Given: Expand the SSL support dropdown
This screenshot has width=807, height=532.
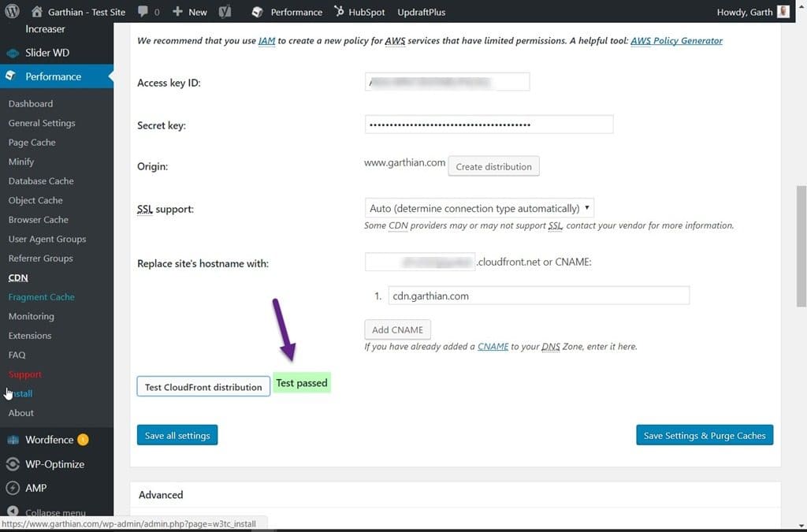Looking at the screenshot, I should point(479,208).
